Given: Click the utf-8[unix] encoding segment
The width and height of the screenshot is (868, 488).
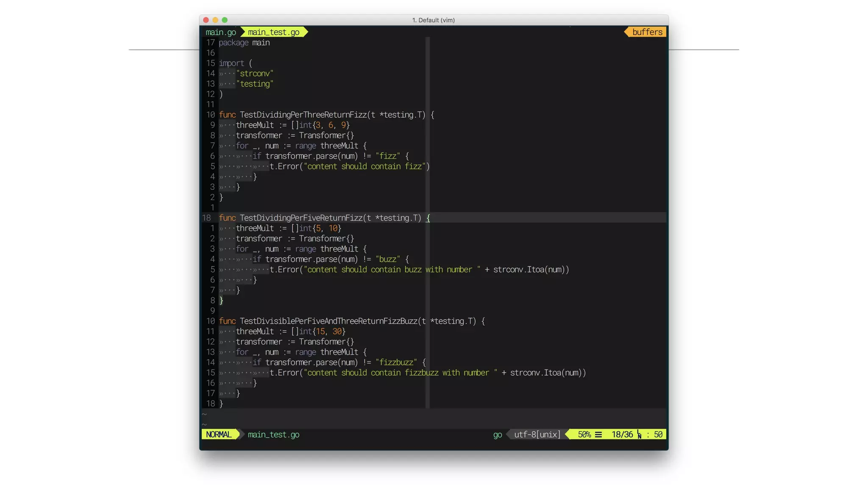Looking at the screenshot, I should (537, 435).
